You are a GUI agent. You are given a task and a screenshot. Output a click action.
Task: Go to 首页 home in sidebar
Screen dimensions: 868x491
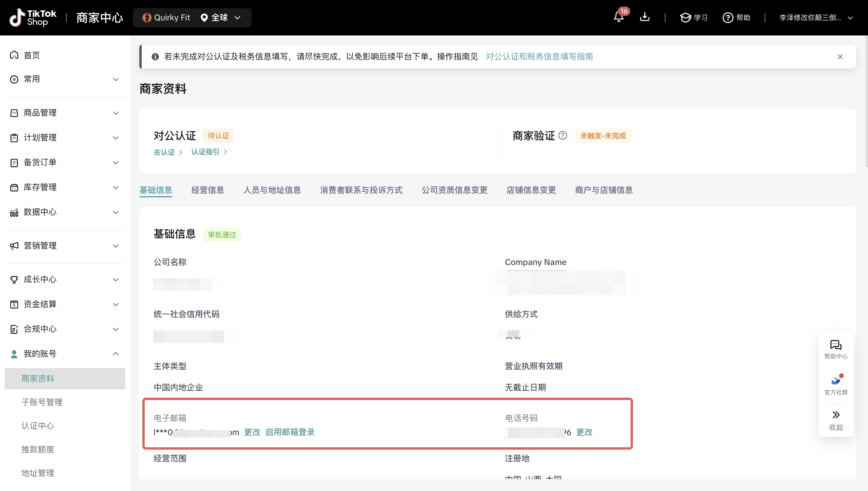click(x=32, y=55)
